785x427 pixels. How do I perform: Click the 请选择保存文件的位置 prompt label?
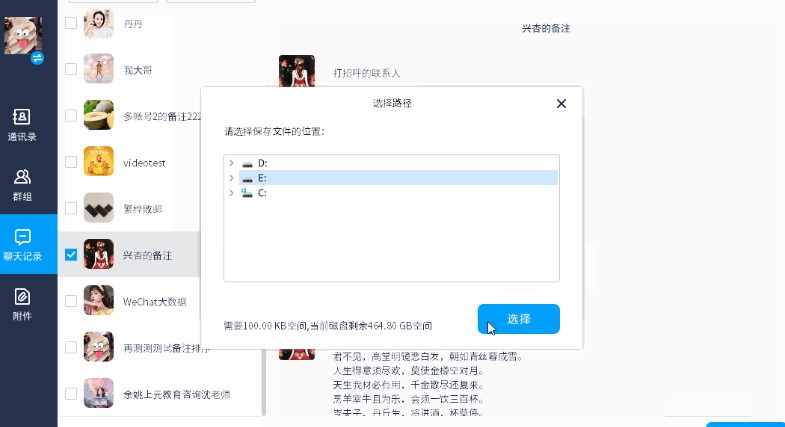(x=274, y=132)
